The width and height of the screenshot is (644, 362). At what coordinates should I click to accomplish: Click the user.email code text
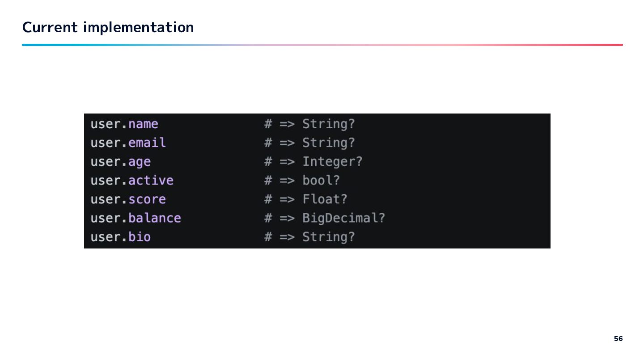pos(128,143)
